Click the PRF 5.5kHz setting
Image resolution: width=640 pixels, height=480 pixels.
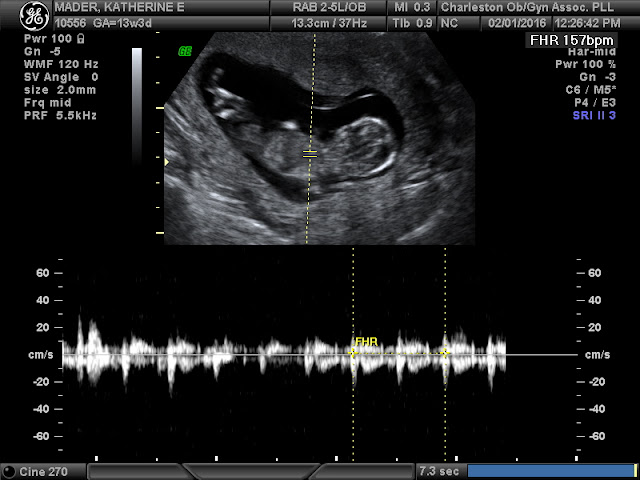click(x=60, y=115)
